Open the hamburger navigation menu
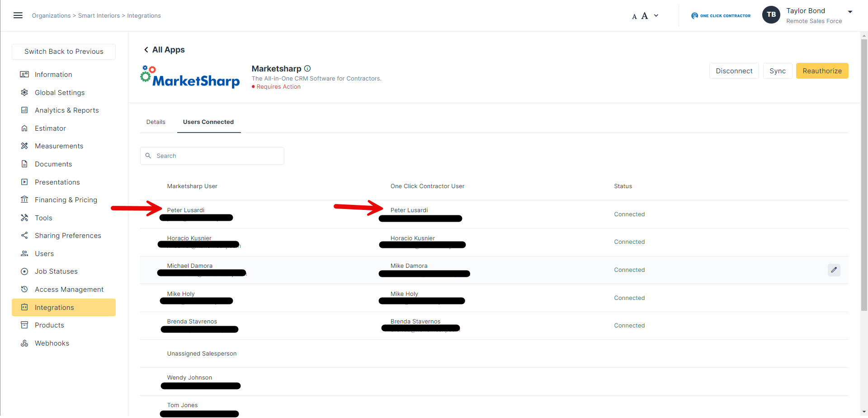 (18, 15)
